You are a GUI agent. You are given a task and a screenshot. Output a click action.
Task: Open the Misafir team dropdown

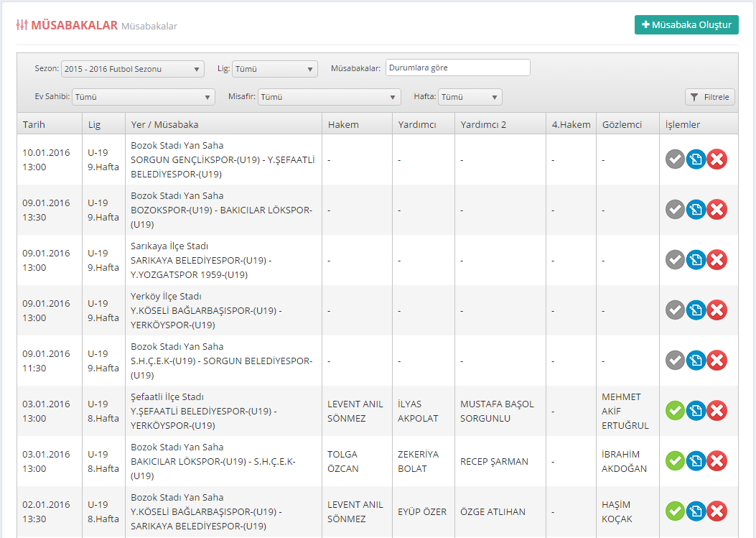[x=329, y=97]
